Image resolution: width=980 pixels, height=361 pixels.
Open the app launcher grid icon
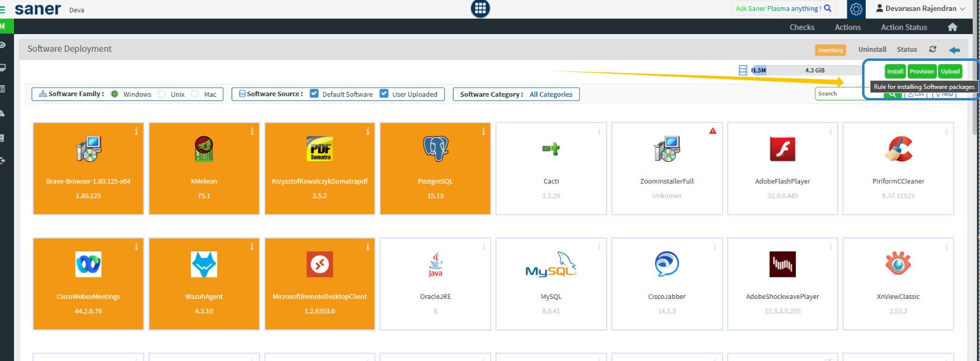tap(480, 8)
